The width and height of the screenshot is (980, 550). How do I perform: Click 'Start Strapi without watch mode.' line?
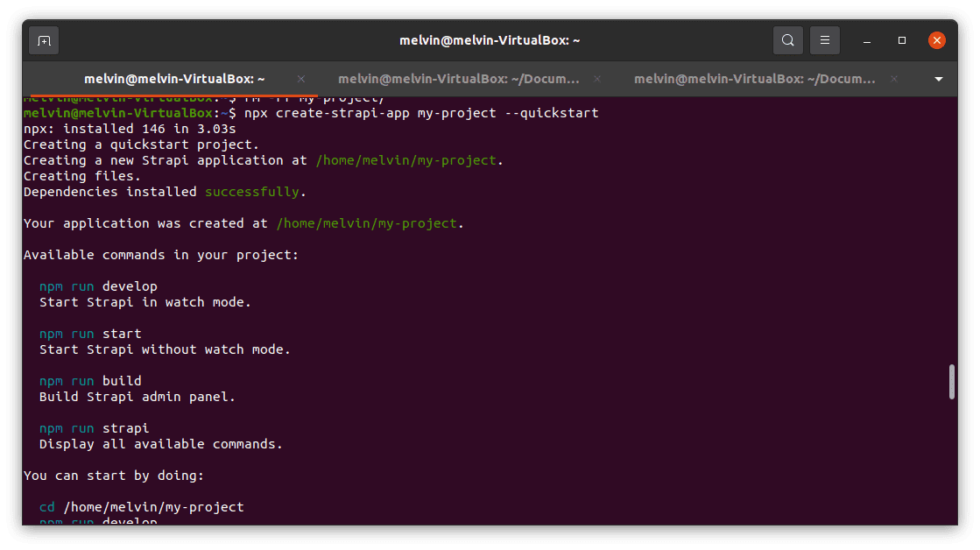point(165,349)
